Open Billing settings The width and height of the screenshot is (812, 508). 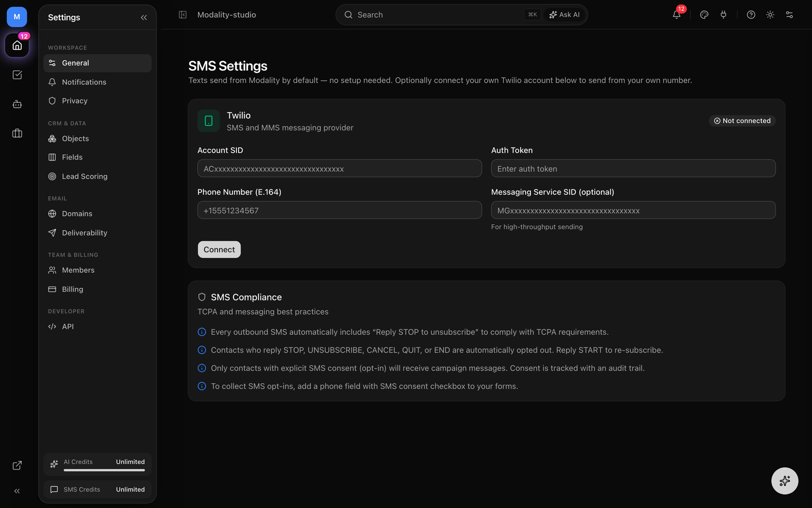pyautogui.click(x=97, y=289)
